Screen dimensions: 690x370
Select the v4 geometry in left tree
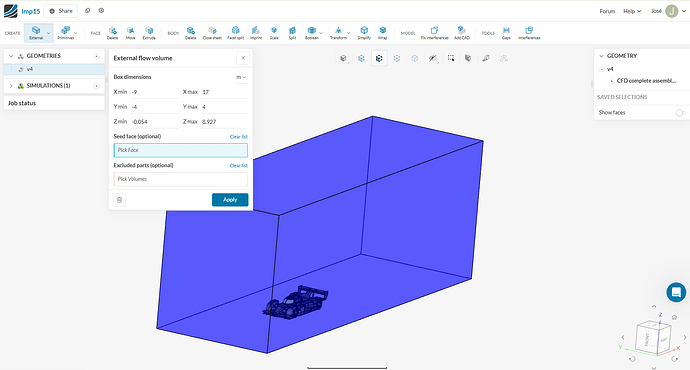point(54,69)
